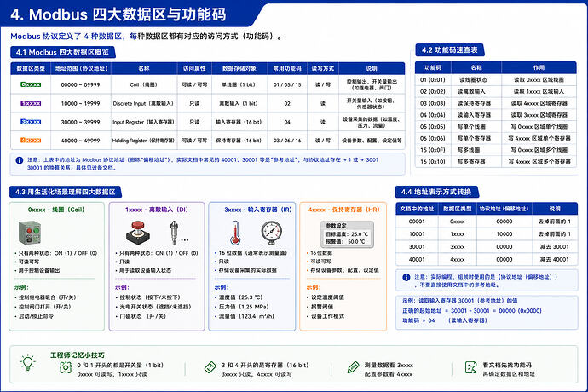
Task: Select the 4.1 Modbus 四大数据区概览 section header
Action: [62, 52]
